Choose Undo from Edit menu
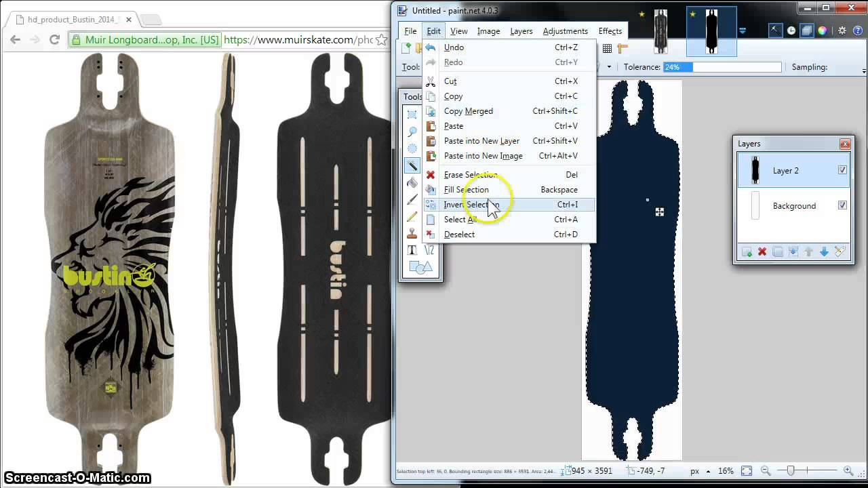This screenshot has width=868, height=488. coord(509,47)
